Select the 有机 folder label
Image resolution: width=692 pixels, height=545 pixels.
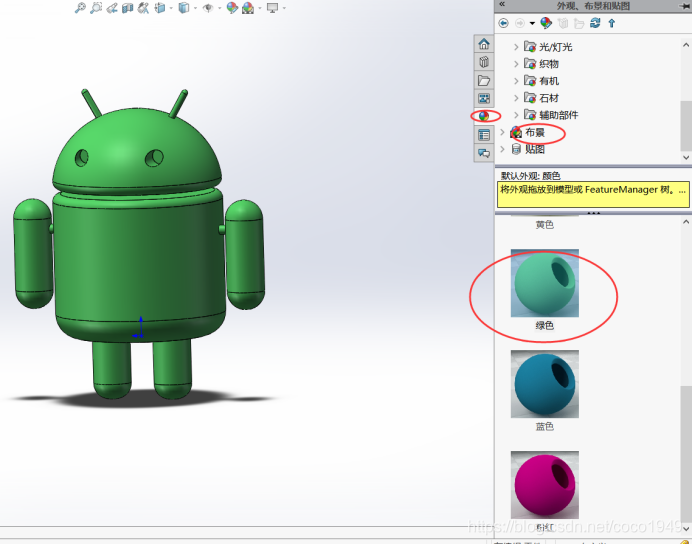549,81
